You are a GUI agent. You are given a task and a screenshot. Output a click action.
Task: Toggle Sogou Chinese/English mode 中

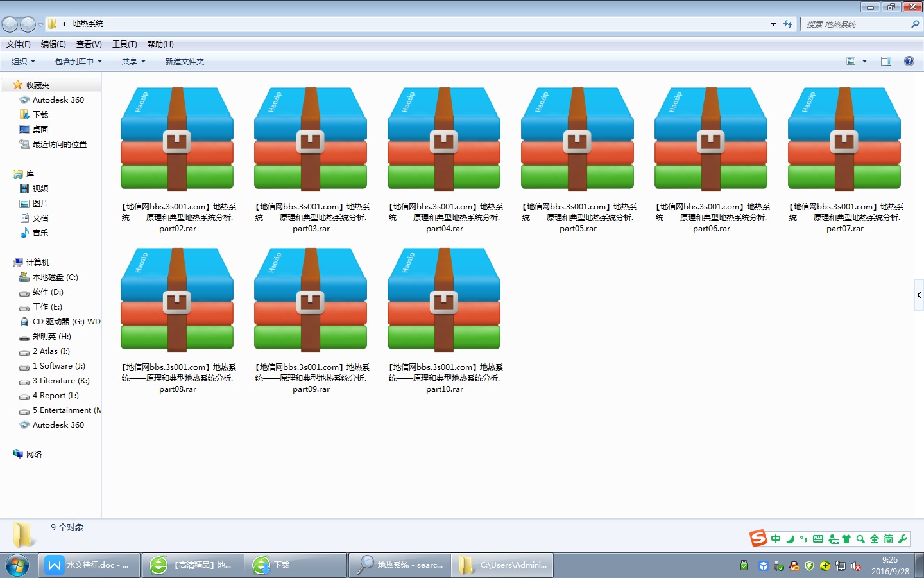coord(776,539)
